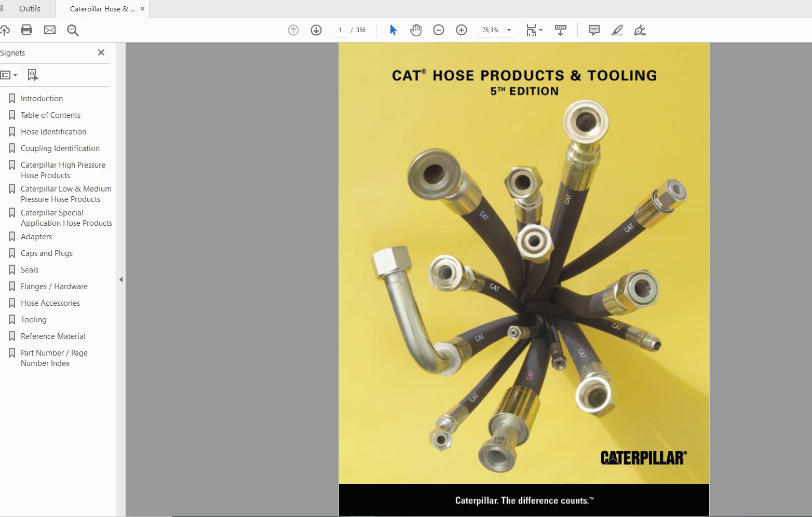The width and height of the screenshot is (812, 517).
Task: Add a sticky note comment
Action: click(594, 30)
